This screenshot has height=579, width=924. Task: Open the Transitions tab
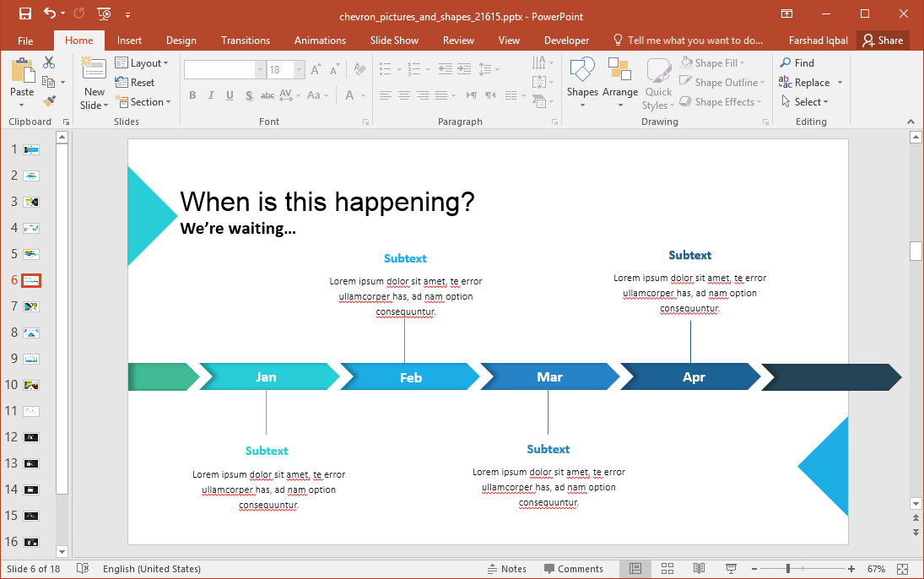pos(245,41)
